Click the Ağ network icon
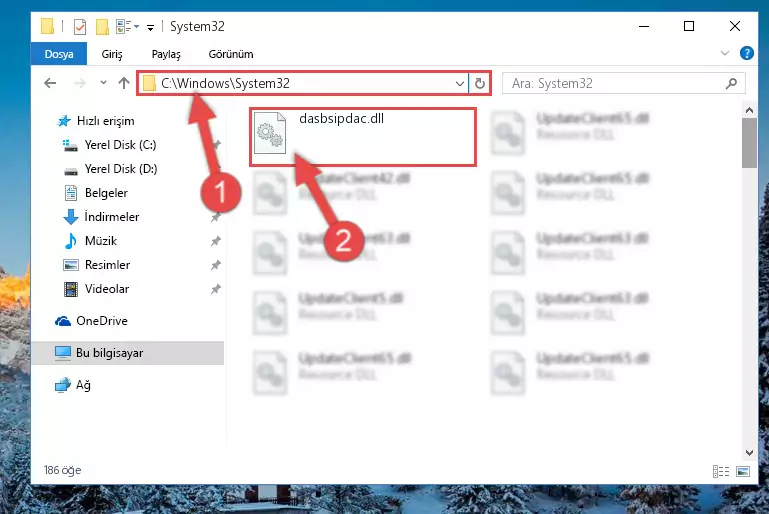The image size is (769, 514). [63, 385]
